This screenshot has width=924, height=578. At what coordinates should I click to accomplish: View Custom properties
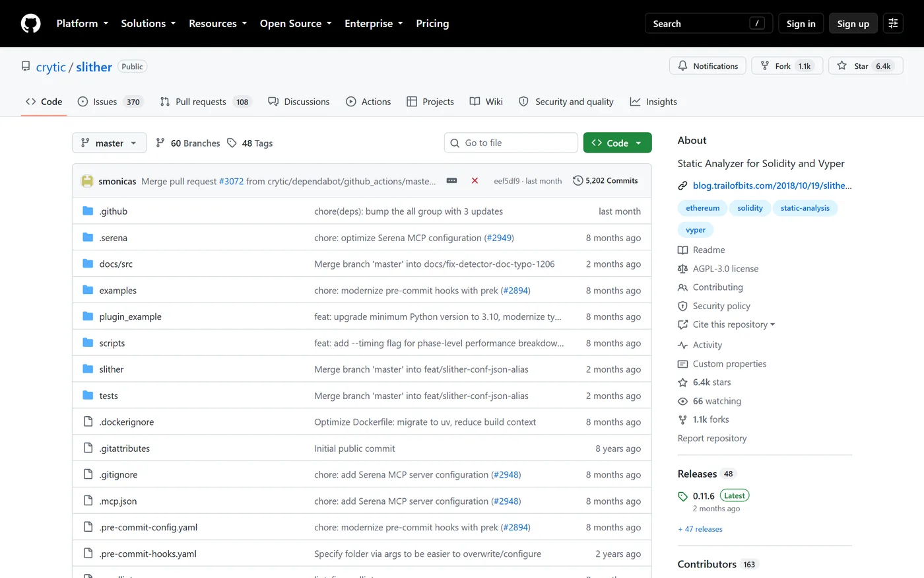tap(722, 364)
